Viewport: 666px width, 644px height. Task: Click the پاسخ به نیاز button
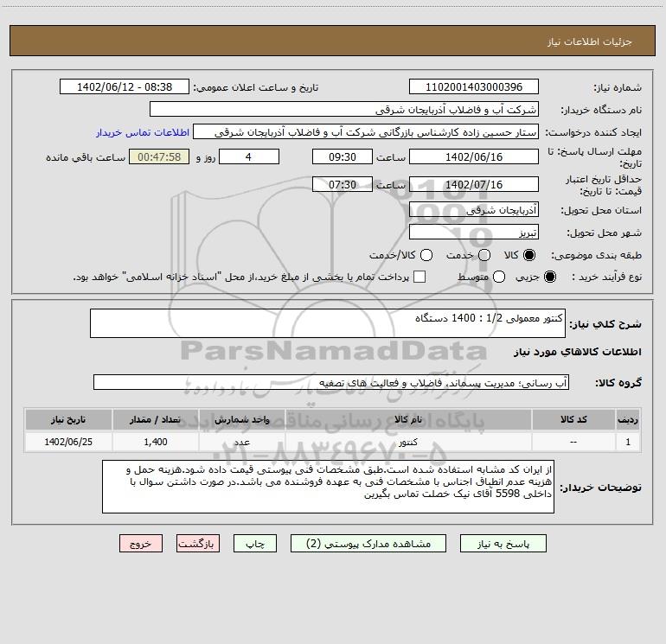pyautogui.click(x=503, y=544)
